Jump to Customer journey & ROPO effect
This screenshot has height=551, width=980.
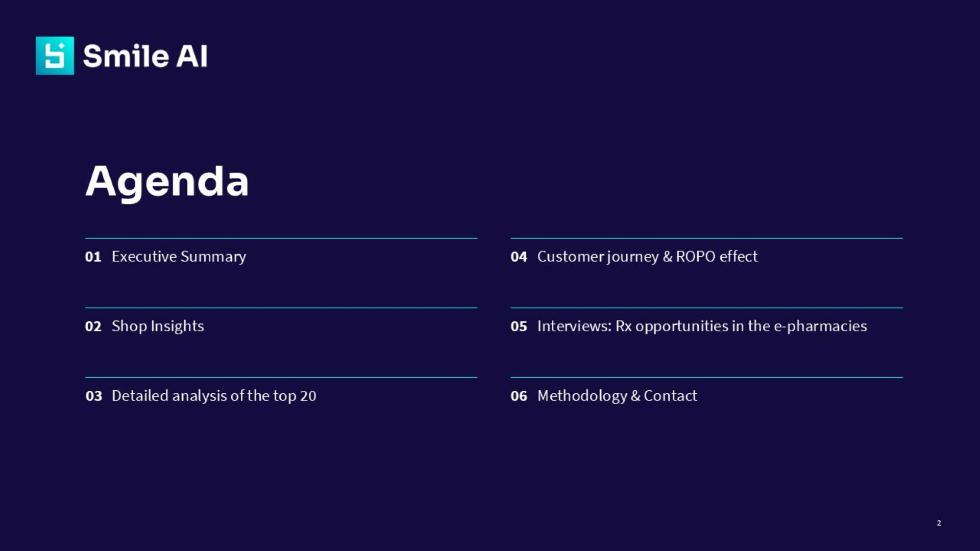pos(647,257)
